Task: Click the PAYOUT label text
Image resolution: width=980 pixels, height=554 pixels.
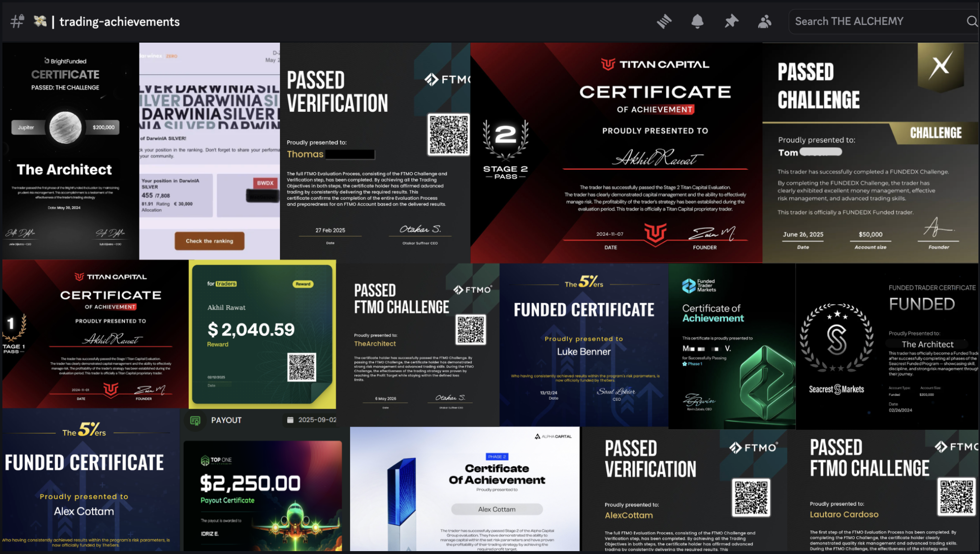Action: click(226, 420)
